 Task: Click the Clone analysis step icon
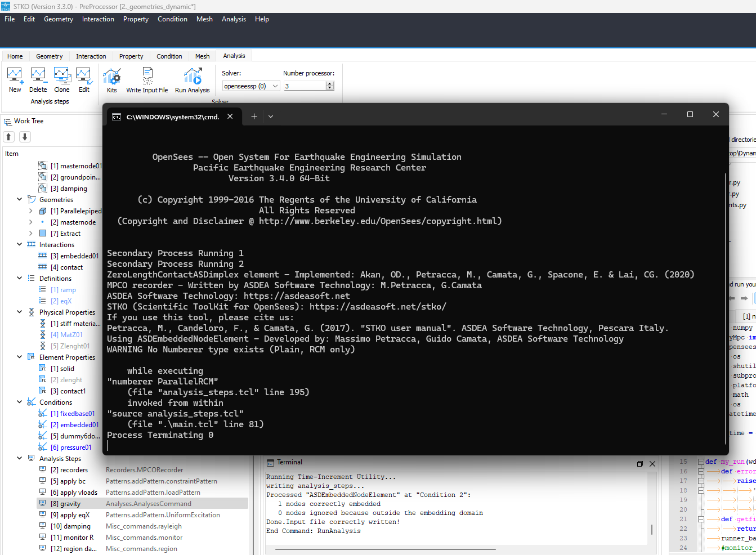[62, 80]
